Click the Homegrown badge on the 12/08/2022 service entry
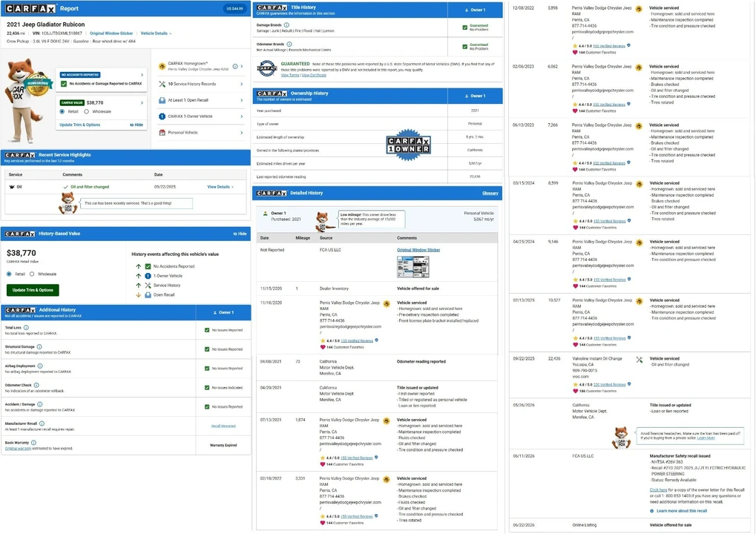Viewport: 756px width, 534px height. (x=638, y=9)
